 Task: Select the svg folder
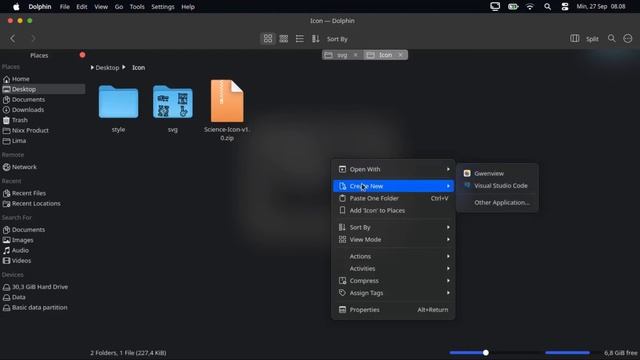pyautogui.click(x=173, y=108)
